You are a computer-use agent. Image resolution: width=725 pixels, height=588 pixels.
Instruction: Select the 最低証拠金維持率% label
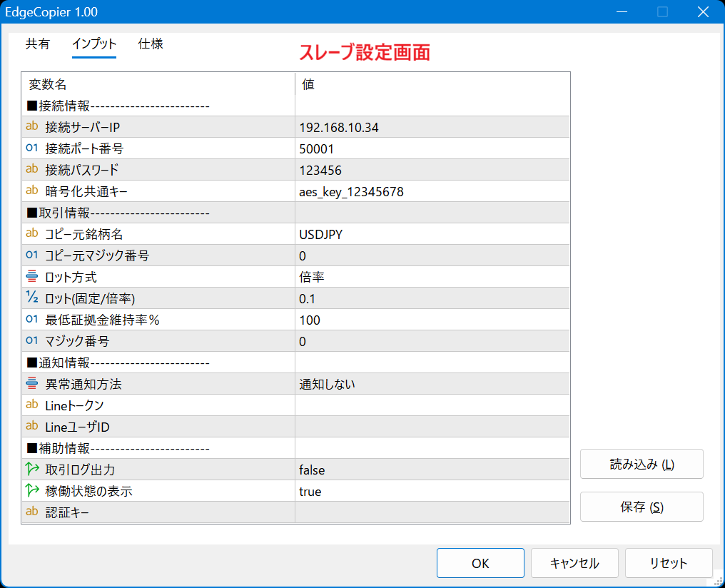[102, 320]
